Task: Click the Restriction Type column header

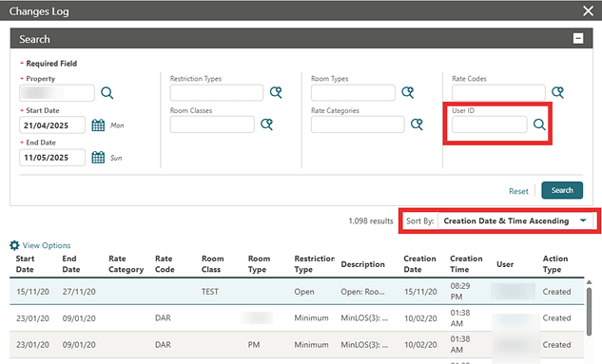Action: pyautogui.click(x=315, y=264)
